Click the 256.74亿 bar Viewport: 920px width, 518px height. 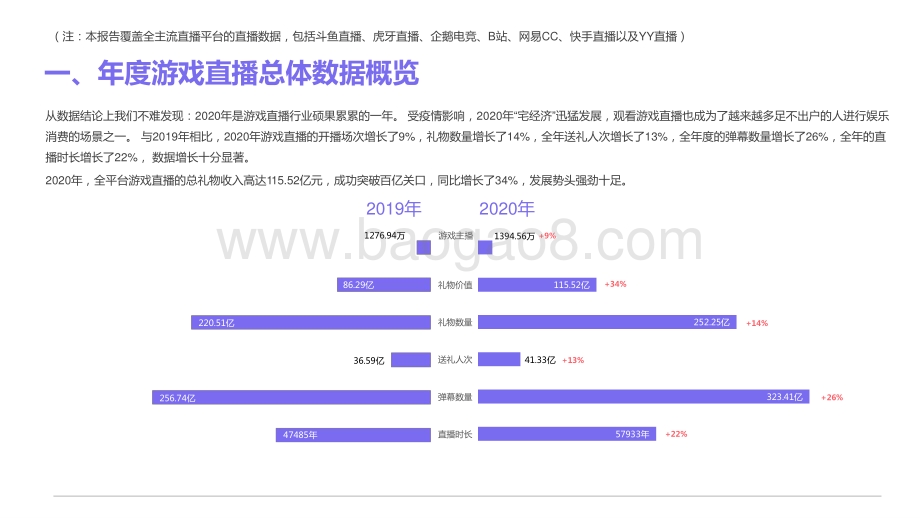[x=291, y=397]
